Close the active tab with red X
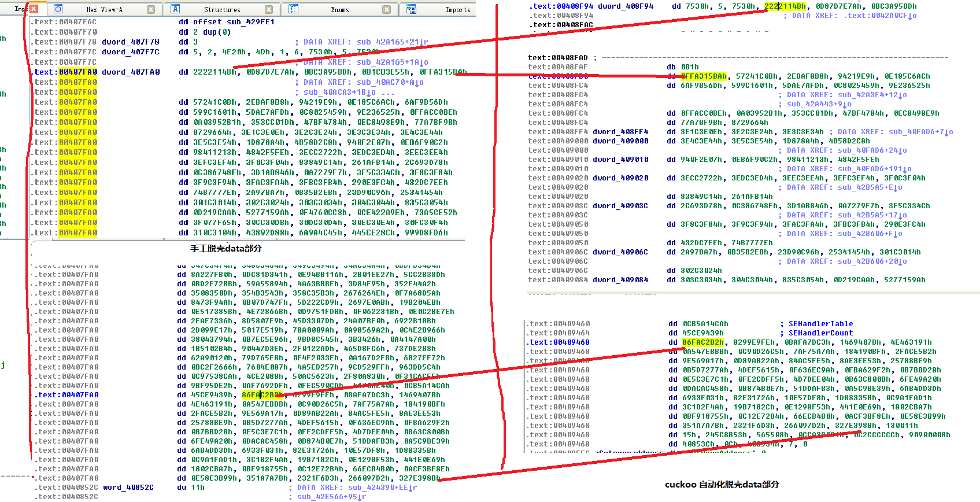The height and width of the screenshot is (502, 980). pos(34,9)
